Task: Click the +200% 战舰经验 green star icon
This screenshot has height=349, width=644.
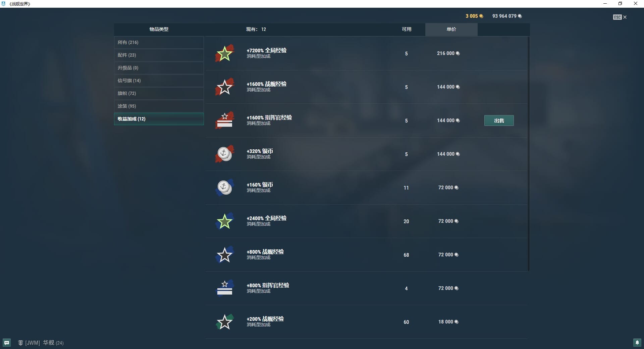Action: point(224,322)
